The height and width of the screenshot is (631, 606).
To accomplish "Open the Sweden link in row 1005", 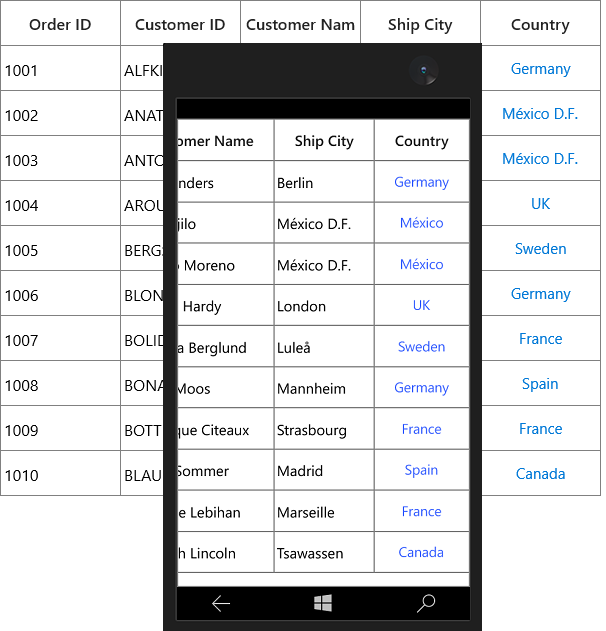I will pyautogui.click(x=540, y=249).
